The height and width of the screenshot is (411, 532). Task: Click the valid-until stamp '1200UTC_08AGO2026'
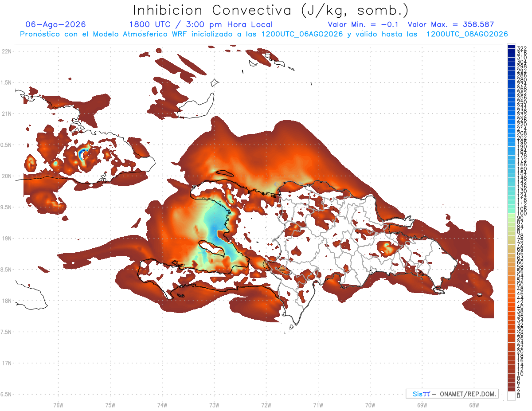tap(467, 34)
